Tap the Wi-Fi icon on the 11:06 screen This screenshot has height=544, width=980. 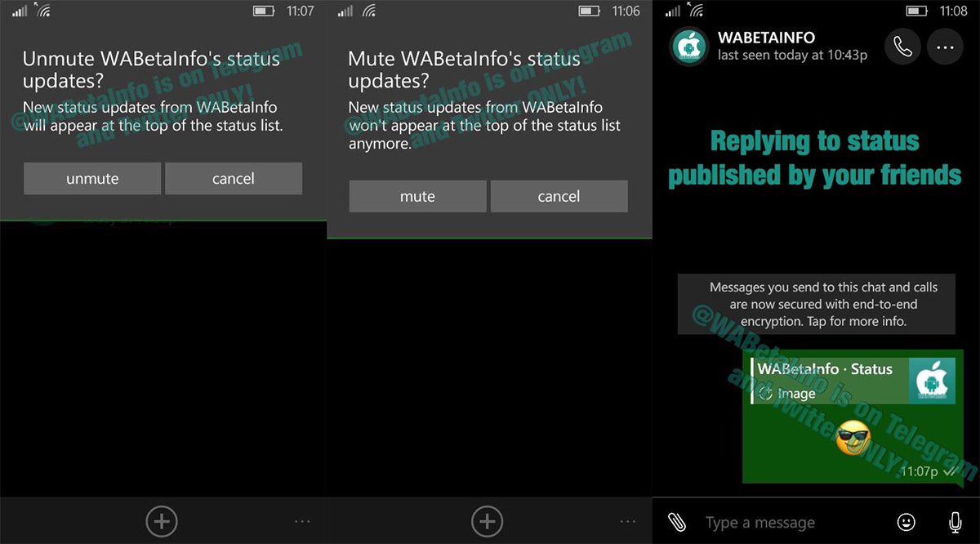(369, 10)
